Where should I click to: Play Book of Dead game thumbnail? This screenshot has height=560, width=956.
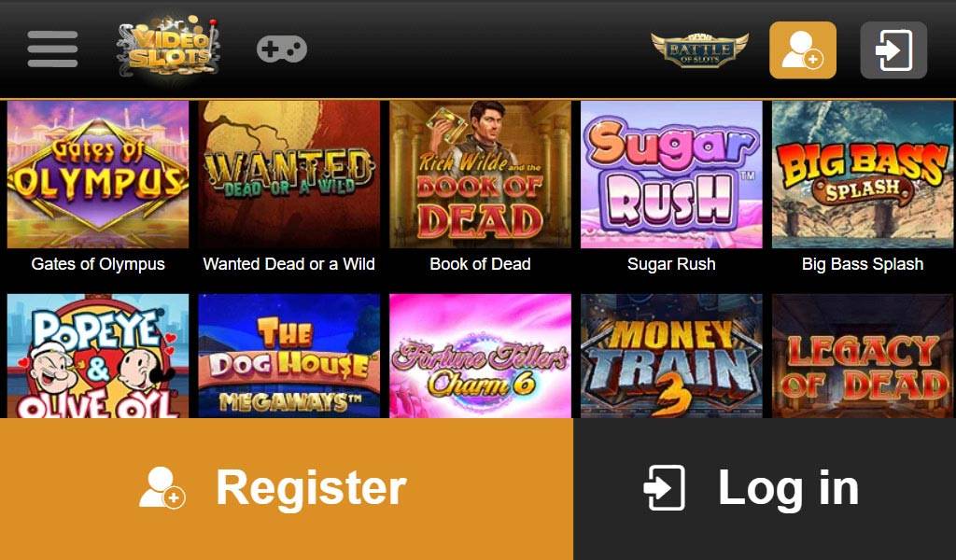[481, 175]
